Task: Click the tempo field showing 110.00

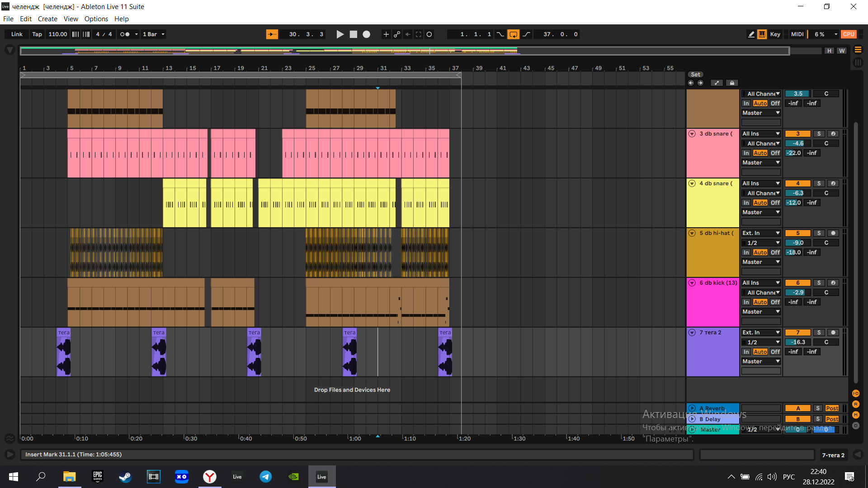Action: coord(57,34)
